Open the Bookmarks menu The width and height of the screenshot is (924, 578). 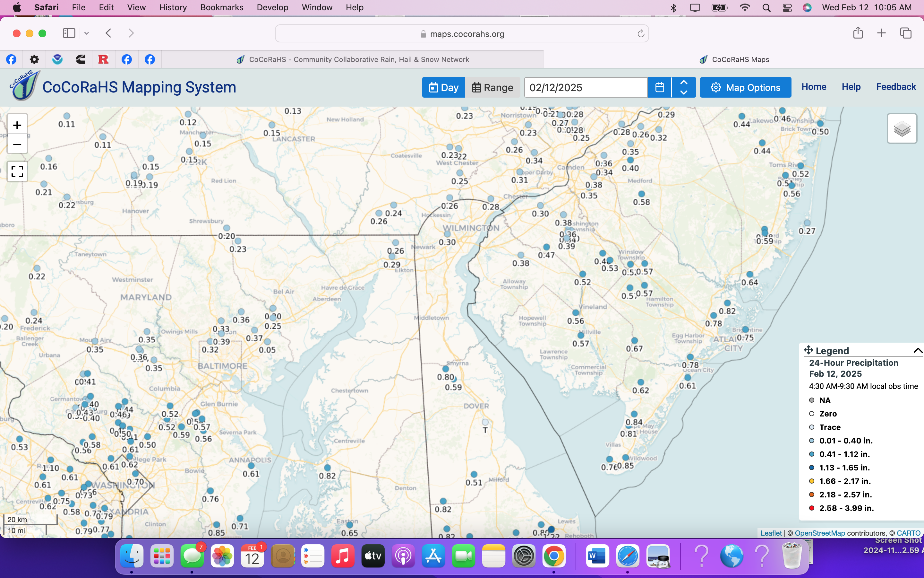coord(221,7)
